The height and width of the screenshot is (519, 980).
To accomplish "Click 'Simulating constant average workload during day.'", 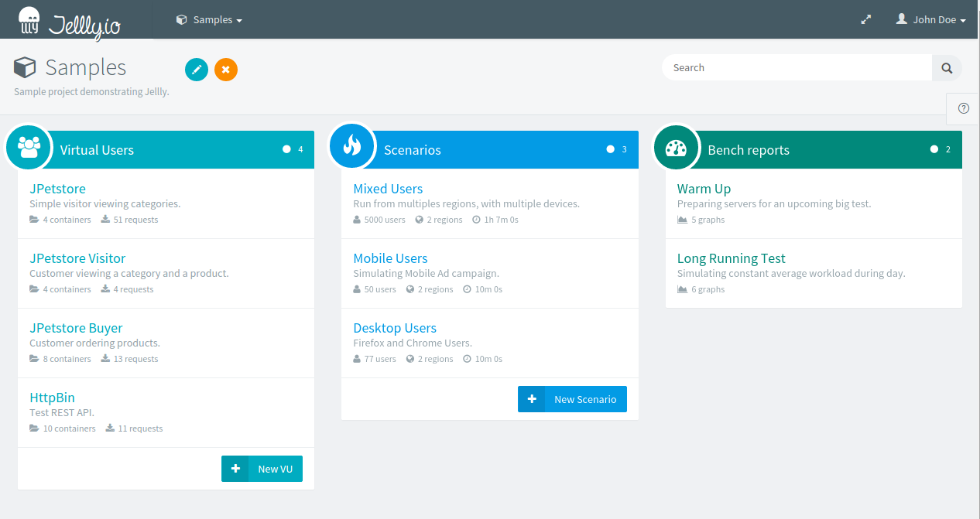I will [x=791, y=274].
